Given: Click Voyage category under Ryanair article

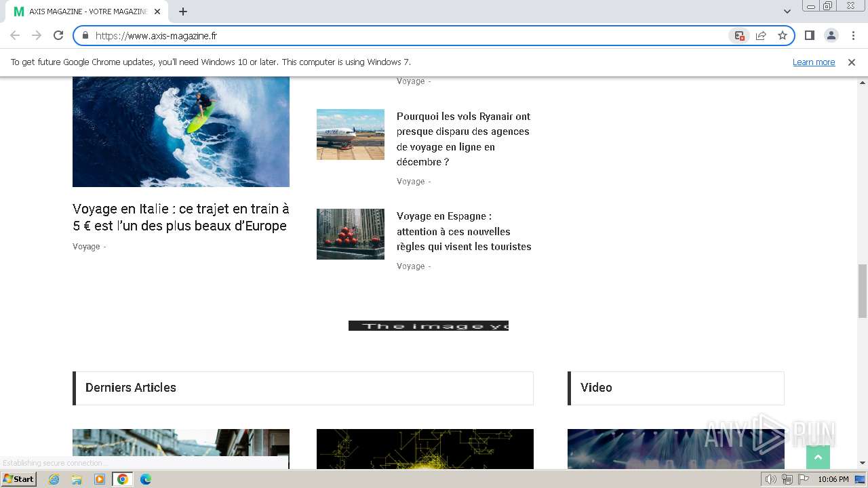Looking at the screenshot, I should click(410, 182).
